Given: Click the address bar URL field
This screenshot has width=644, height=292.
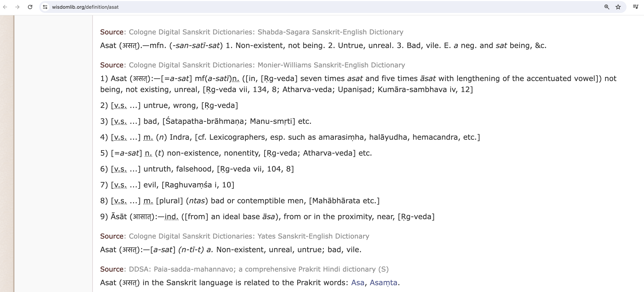Looking at the screenshot, I should (x=300, y=7).
